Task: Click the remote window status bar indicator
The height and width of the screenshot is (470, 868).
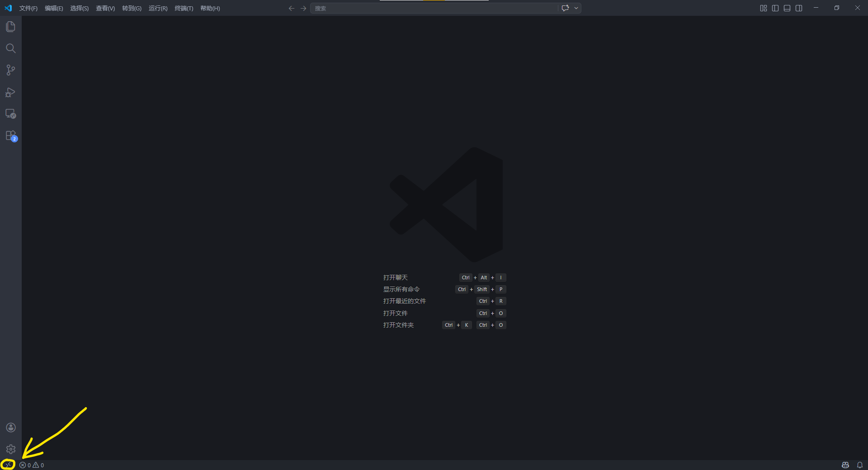Action: (8, 465)
